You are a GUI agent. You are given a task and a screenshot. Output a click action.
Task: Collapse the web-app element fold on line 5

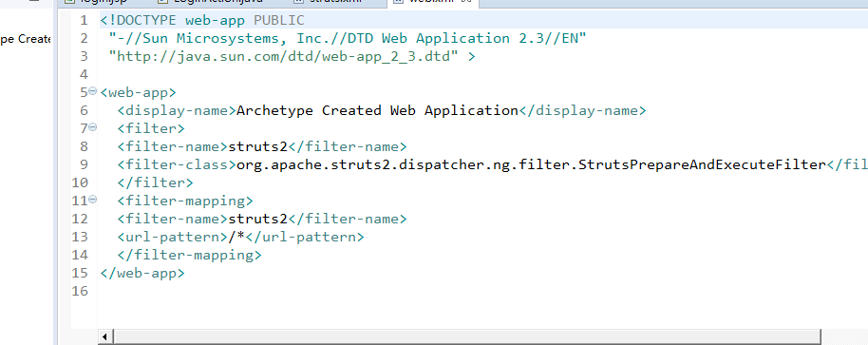pos(93,91)
